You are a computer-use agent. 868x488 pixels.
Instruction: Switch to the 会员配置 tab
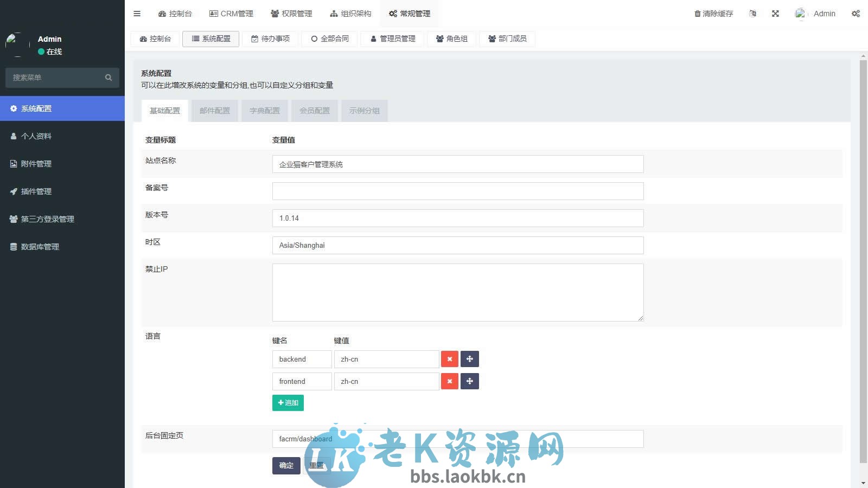coord(314,111)
